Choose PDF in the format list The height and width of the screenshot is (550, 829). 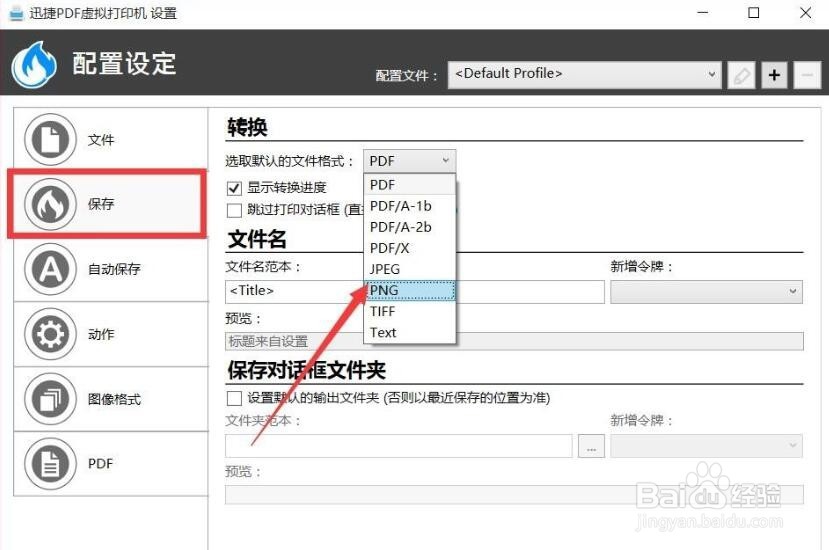point(410,185)
